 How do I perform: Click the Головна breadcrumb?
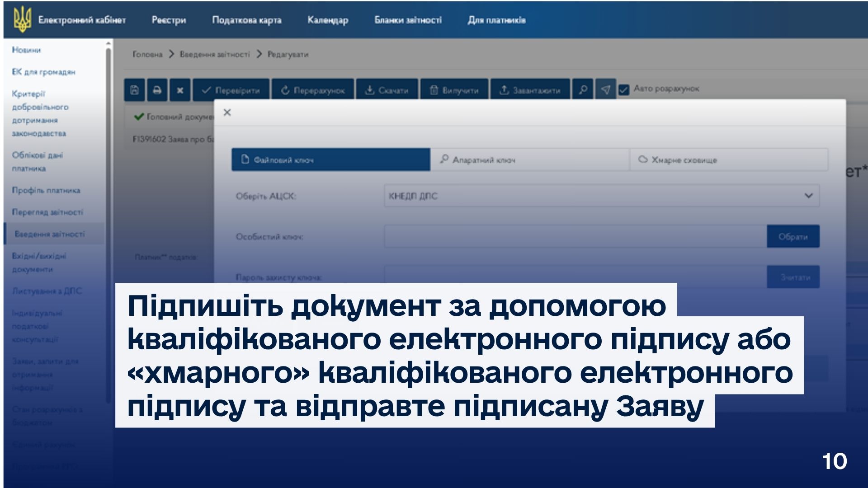(x=147, y=54)
